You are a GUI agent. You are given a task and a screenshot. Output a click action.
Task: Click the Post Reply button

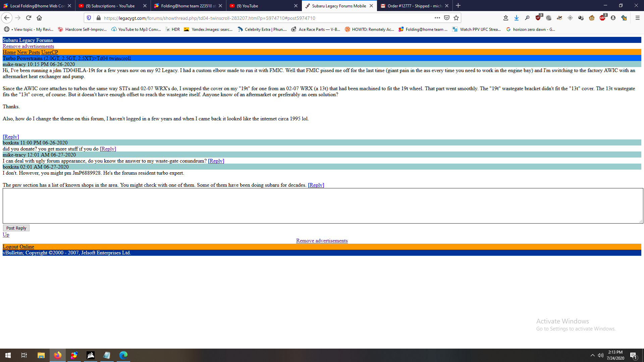click(16, 228)
